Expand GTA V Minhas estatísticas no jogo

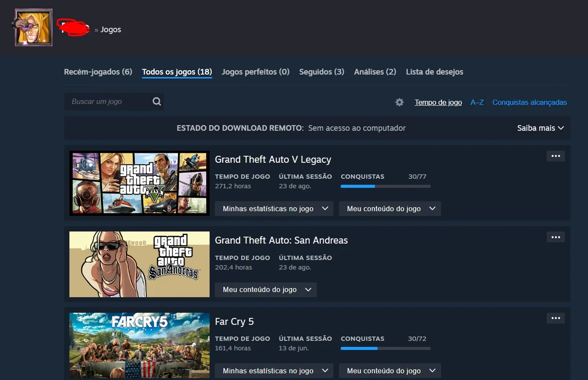click(x=274, y=209)
